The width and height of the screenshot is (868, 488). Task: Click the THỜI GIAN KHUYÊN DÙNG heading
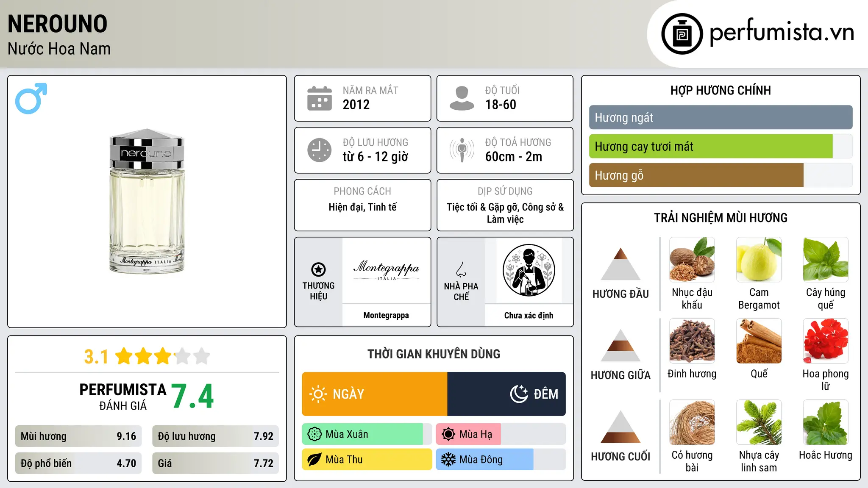click(x=434, y=354)
